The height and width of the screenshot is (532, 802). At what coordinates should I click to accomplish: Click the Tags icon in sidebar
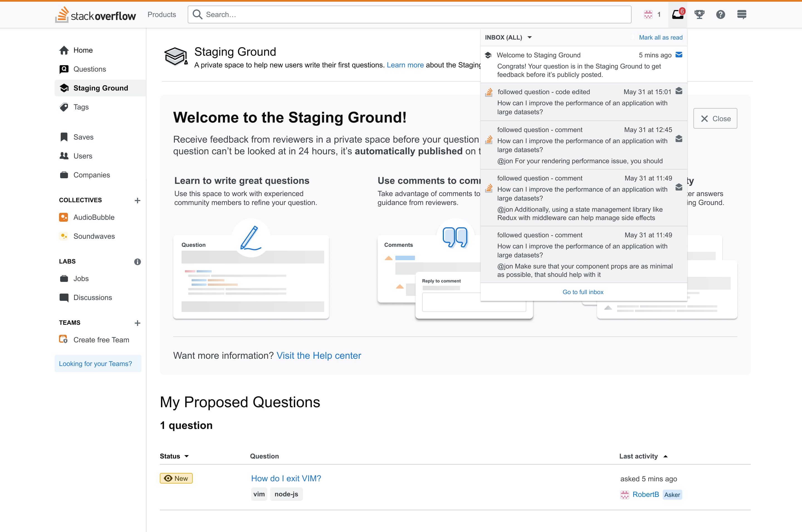pyautogui.click(x=64, y=107)
